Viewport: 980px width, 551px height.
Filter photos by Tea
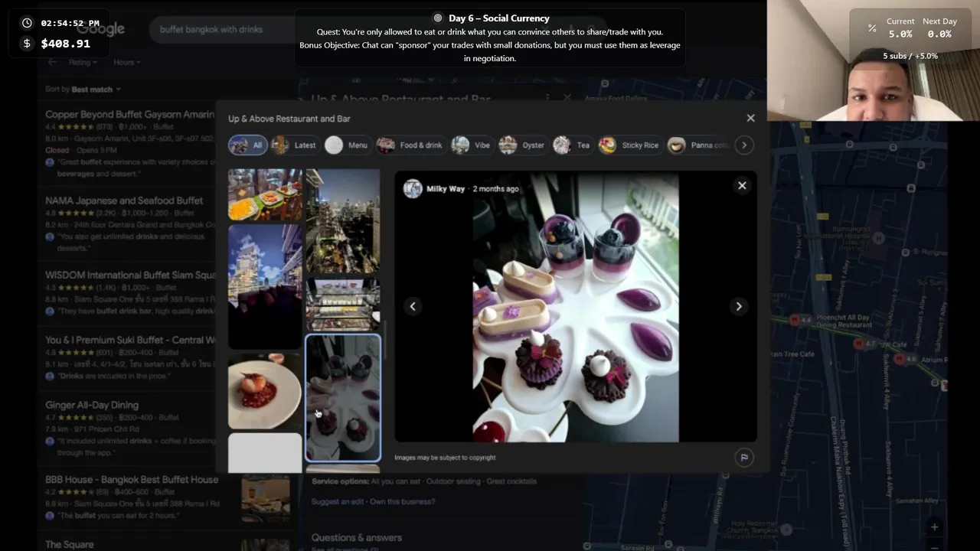tap(573, 145)
